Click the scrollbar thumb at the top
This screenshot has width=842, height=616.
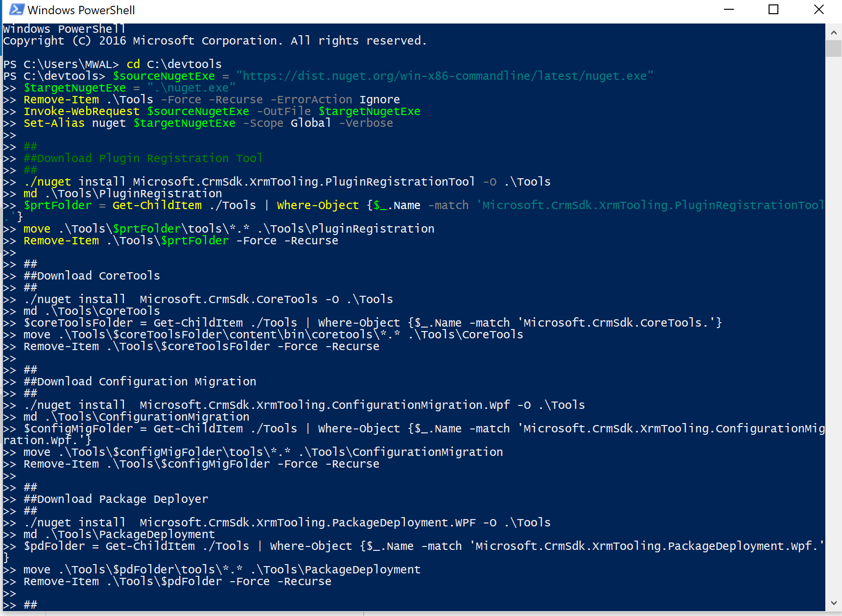(x=834, y=49)
